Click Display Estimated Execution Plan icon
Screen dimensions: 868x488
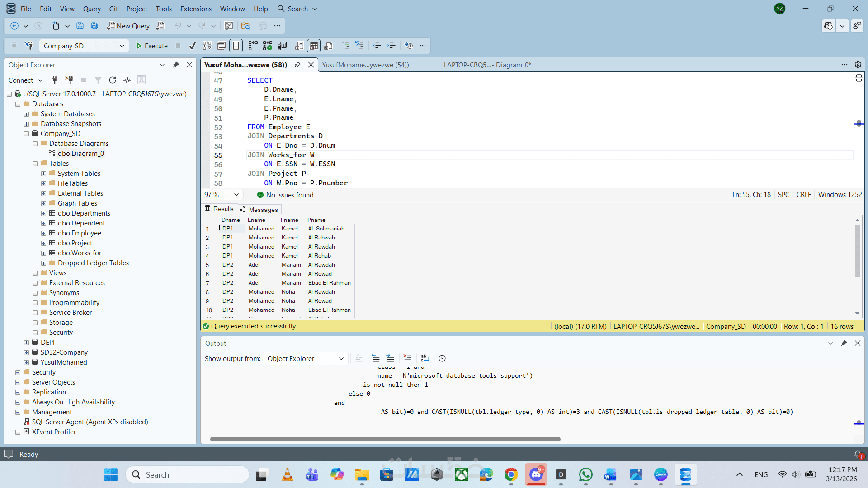coord(207,46)
